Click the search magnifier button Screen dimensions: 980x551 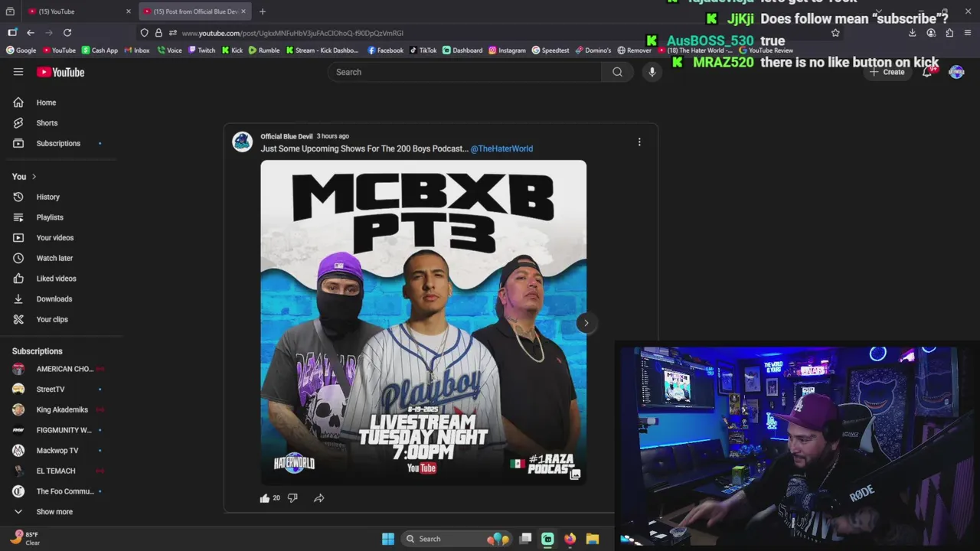[617, 72]
